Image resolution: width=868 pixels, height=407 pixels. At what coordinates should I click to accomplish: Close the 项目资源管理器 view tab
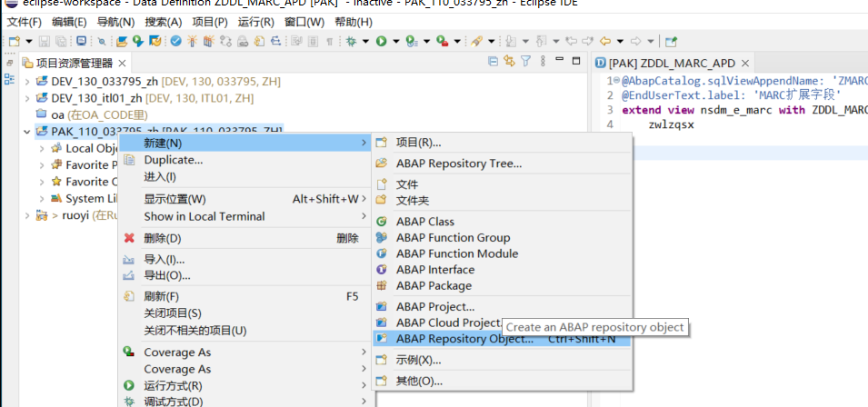pos(120,64)
